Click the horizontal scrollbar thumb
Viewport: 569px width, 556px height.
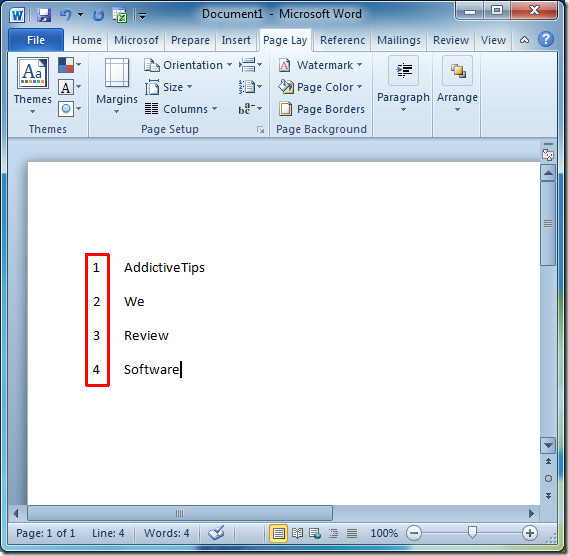(180, 514)
